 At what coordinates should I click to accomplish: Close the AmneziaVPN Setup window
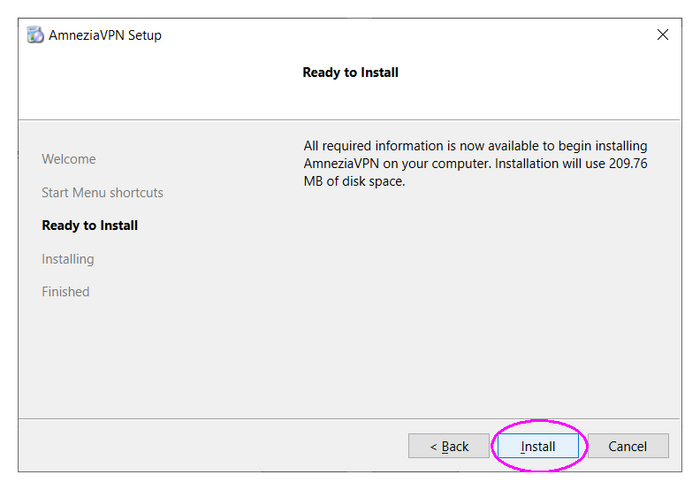(662, 35)
